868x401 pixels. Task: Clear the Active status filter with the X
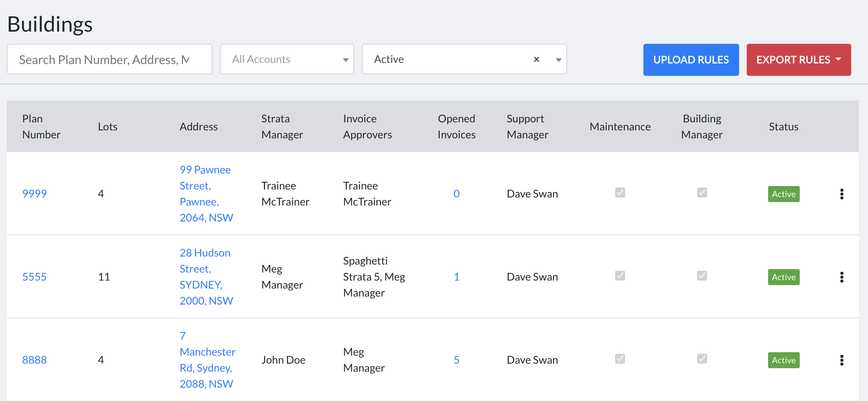(537, 59)
